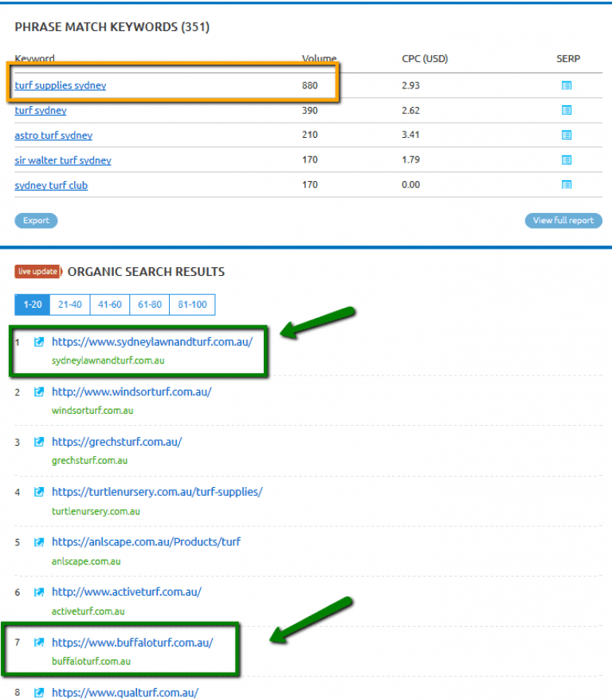Visit https://www.qualturf.com.au/ result link

[x=125, y=692]
